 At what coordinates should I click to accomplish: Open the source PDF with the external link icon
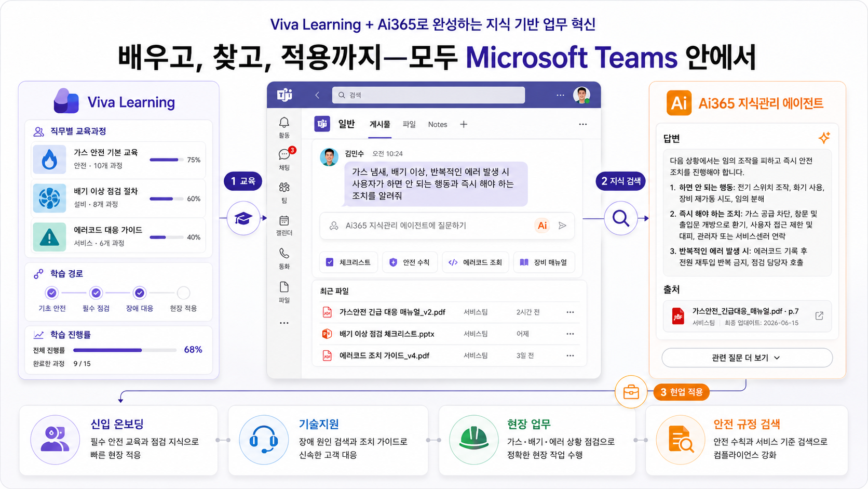point(819,316)
